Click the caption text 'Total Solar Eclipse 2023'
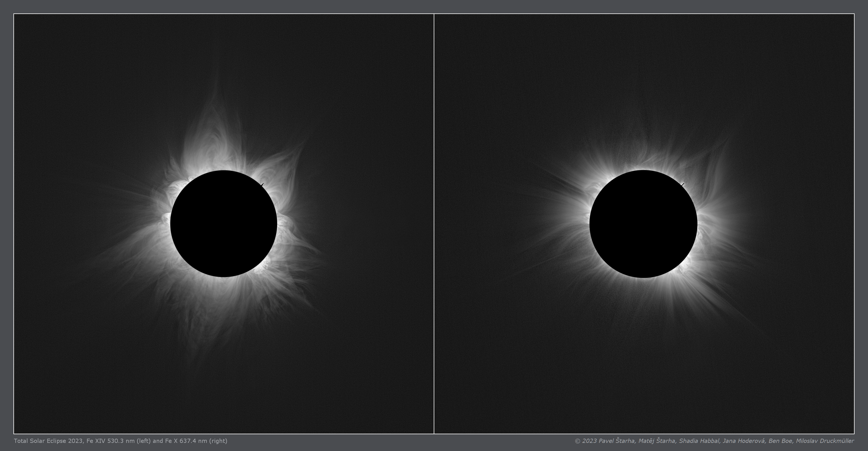This screenshot has width=868, height=451. tap(48, 441)
